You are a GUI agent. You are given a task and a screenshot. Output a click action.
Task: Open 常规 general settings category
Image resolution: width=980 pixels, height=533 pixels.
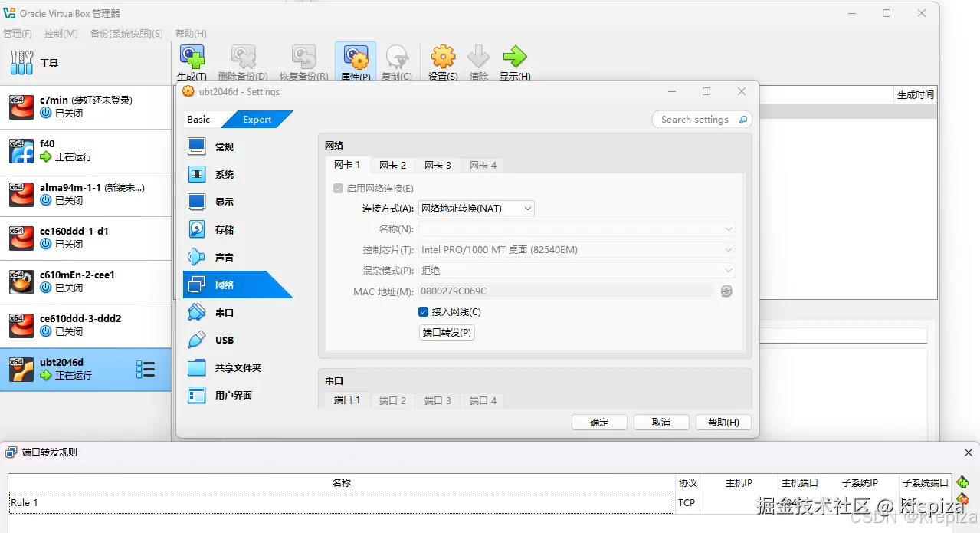tap(238, 146)
